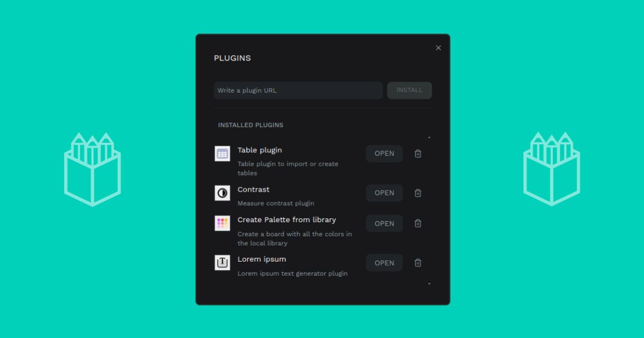This screenshot has width=644, height=338.
Task: Click 'Measure contrast plugin' description
Action: (x=276, y=203)
